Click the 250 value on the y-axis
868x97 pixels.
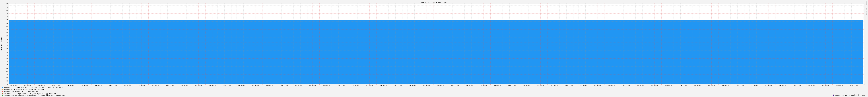coord(7,4)
